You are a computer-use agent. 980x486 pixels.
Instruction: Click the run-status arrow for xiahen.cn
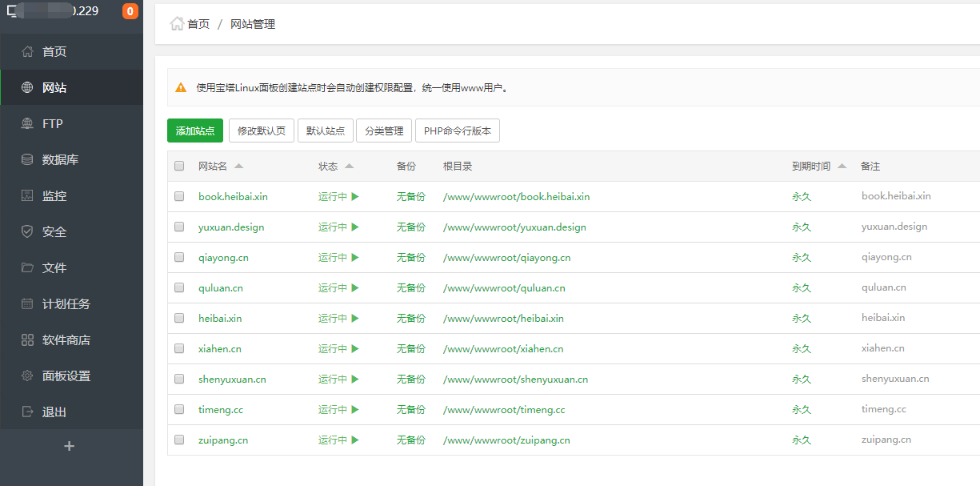click(355, 348)
